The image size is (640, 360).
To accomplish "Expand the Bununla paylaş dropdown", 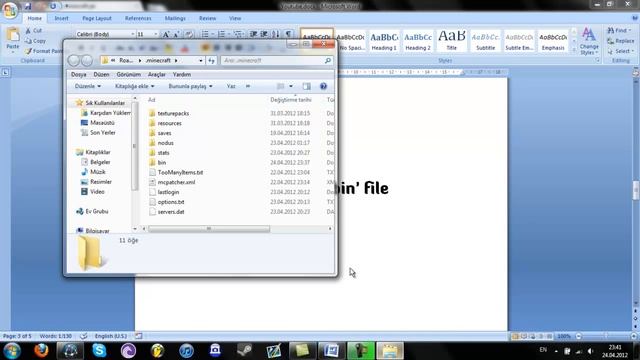I will (x=190, y=86).
